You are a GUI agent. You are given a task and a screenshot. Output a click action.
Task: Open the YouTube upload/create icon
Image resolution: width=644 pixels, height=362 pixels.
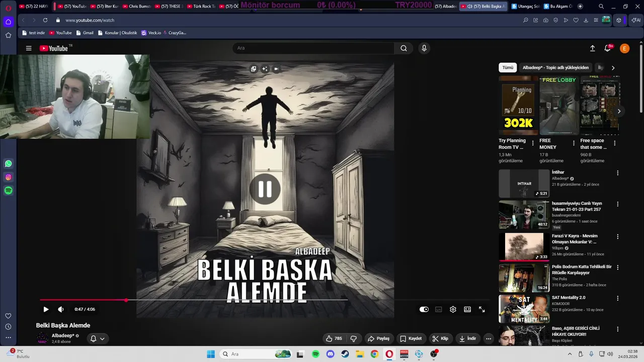[593, 48]
